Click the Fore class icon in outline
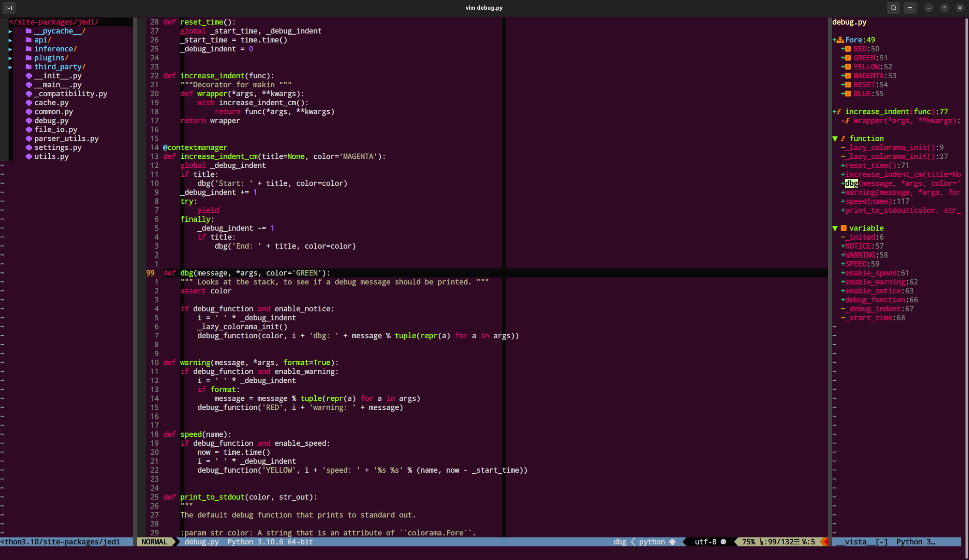This screenshot has width=969, height=560. point(840,40)
